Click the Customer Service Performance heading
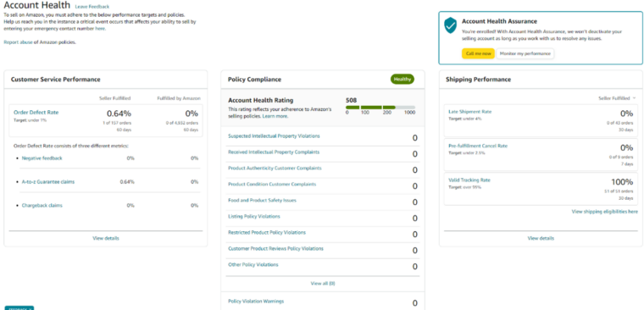The image size is (644, 310). tap(55, 80)
